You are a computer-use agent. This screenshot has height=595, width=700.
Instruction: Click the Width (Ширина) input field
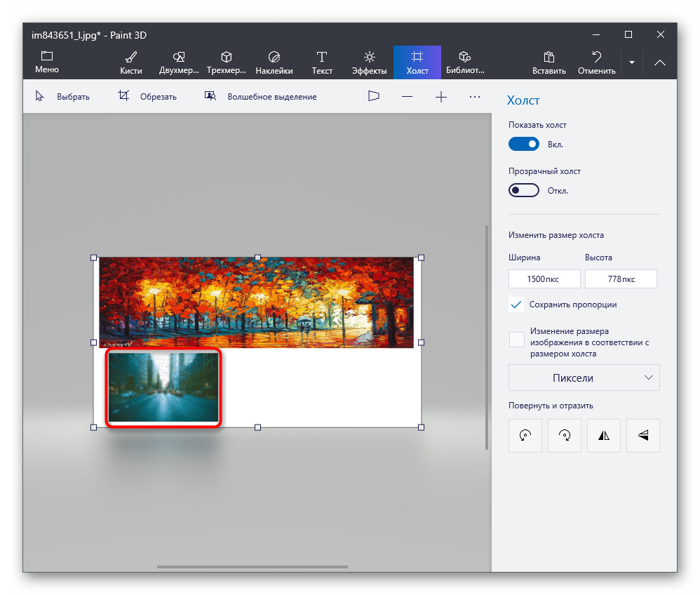click(x=544, y=279)
